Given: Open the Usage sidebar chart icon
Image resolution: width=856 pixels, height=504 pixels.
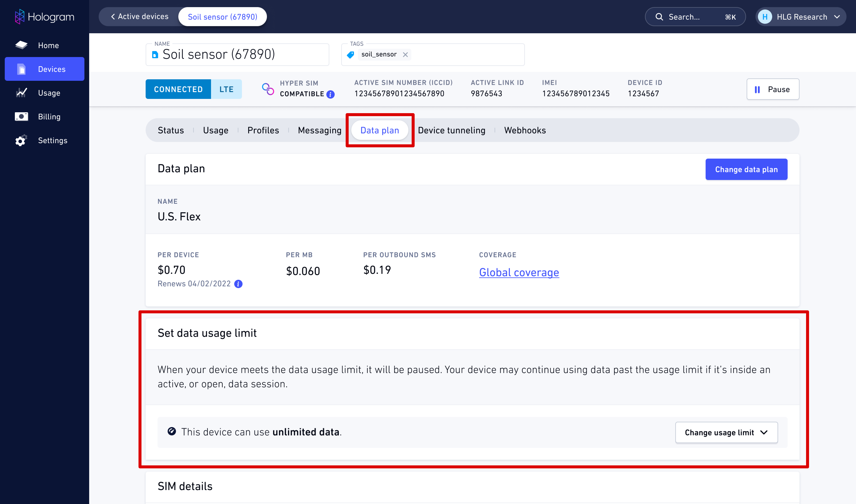Looking at the screenshot, I should coord(21,93).
